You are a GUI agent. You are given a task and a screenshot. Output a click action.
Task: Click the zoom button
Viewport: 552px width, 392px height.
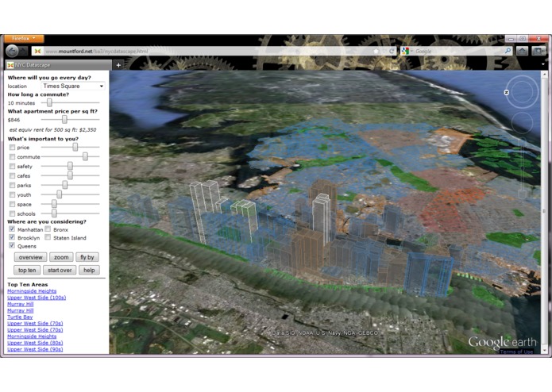[x=61, y=257]
